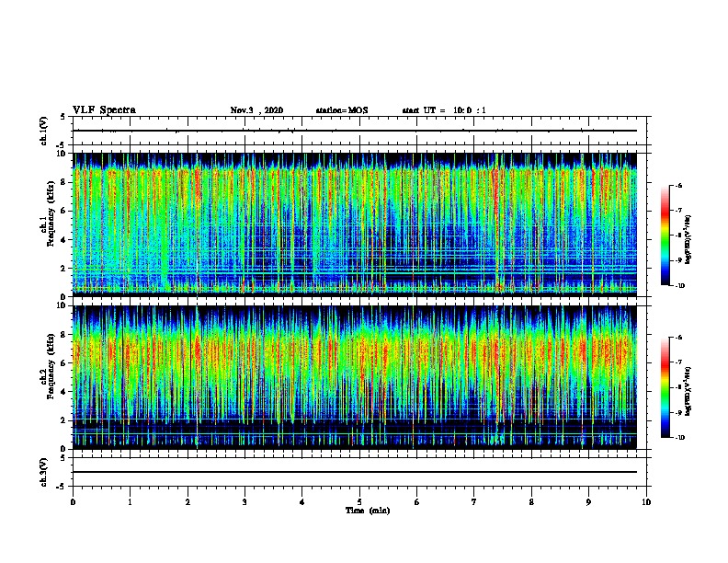
Task: Click time axis tick label "8"
Action: 531,502
